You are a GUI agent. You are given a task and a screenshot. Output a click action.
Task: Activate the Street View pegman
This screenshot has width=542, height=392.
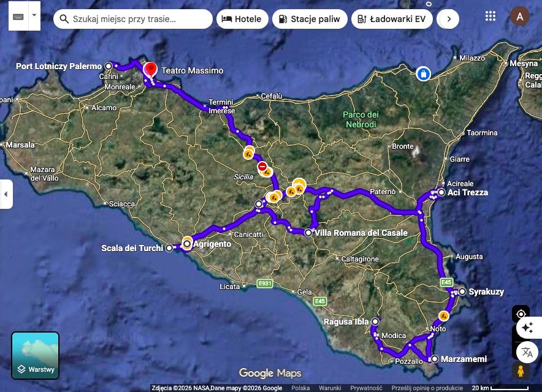coord(521,371)
